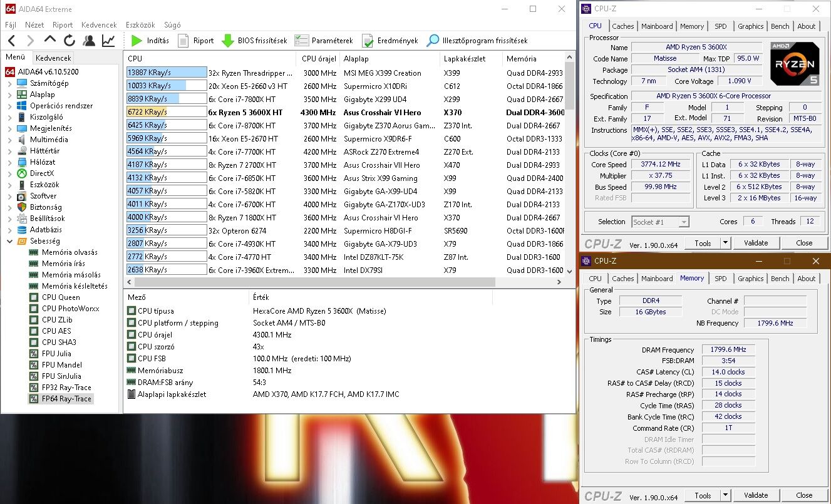
Task: Click the Back arrow in AIDA64 toolbar
Action: coord(11,41)
